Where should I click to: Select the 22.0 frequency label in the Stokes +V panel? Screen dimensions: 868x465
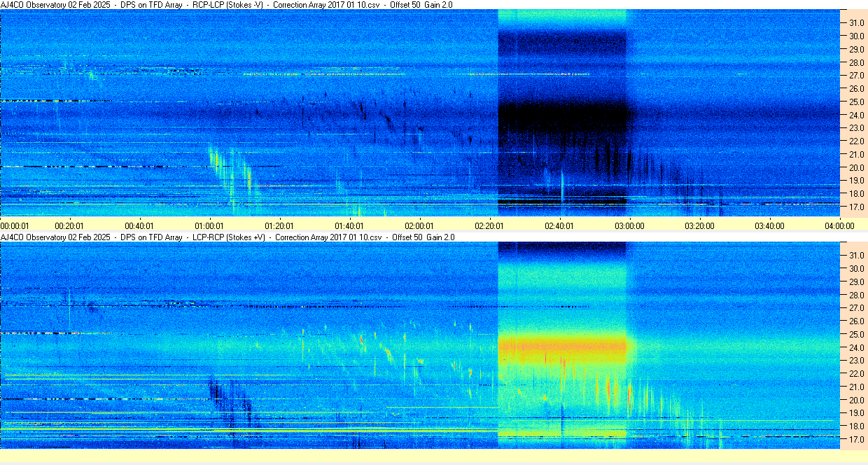pyautogui.click(x=856, y=374)
